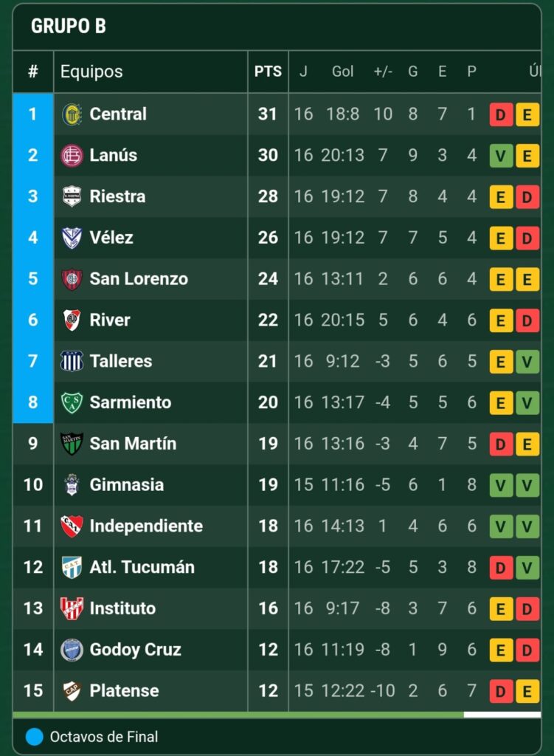The width and height of the screenshot is (554, 756).
Task: Sort table by PTS column header
Action: (268, 72)
